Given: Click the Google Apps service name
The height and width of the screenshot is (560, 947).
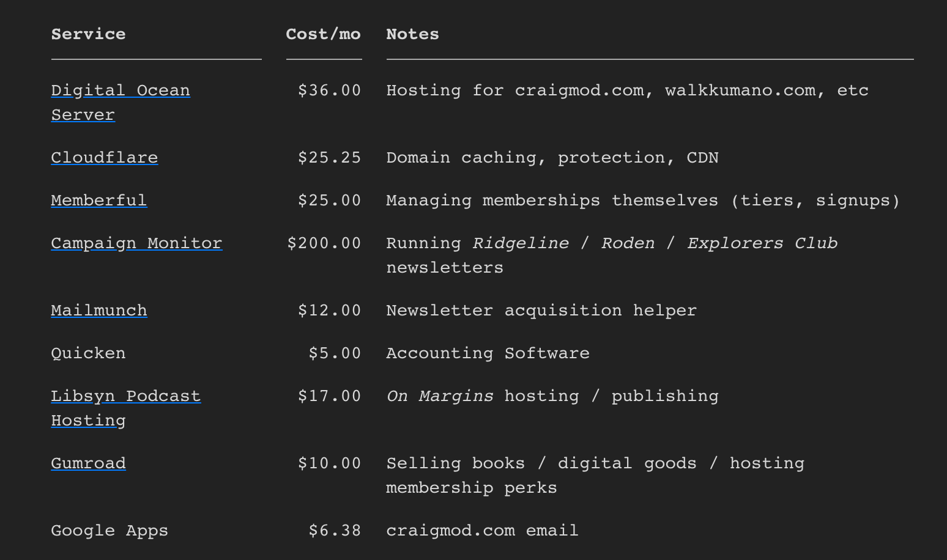Looking at the screenshot, I should 109,531.
